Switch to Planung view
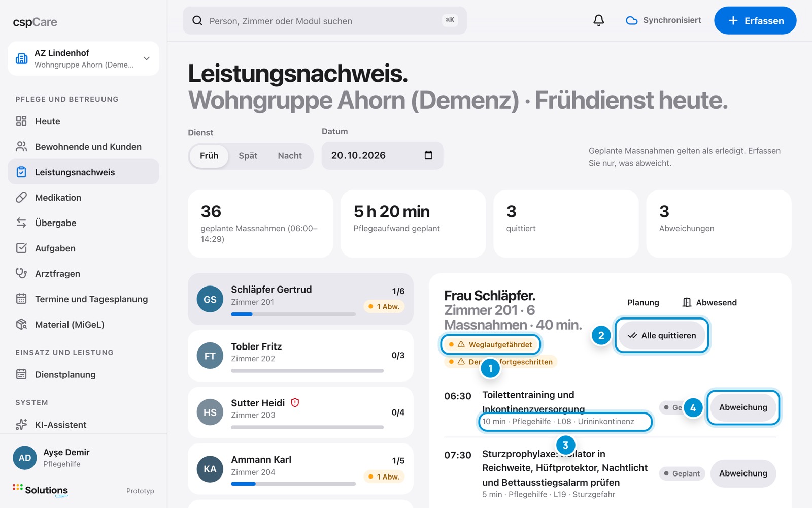 643,302
